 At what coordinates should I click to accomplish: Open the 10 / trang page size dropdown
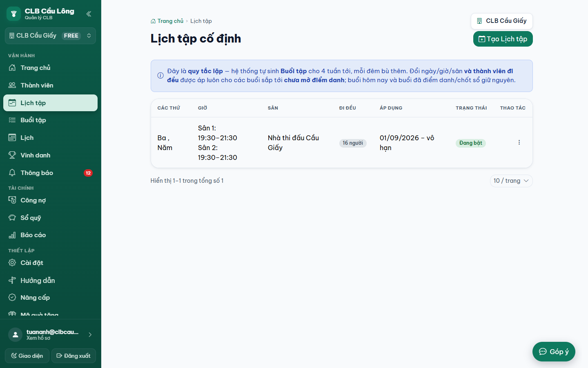click(511, 181)
